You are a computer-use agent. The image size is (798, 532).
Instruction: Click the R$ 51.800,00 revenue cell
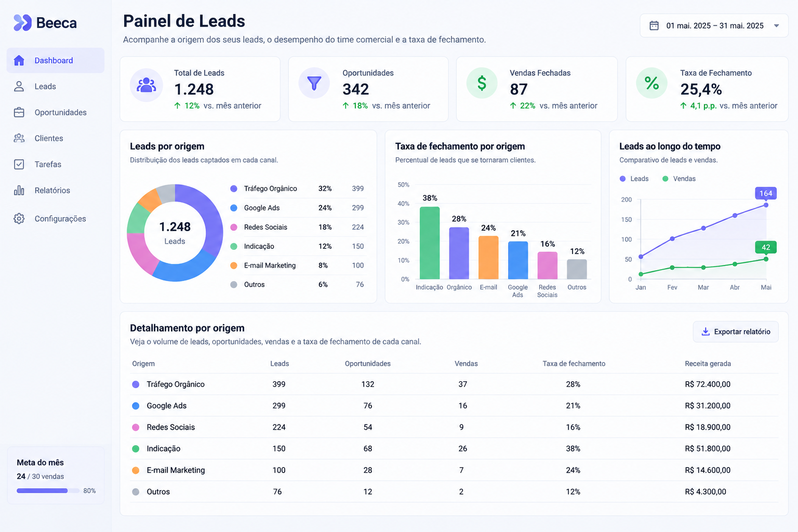pos(708,448)
